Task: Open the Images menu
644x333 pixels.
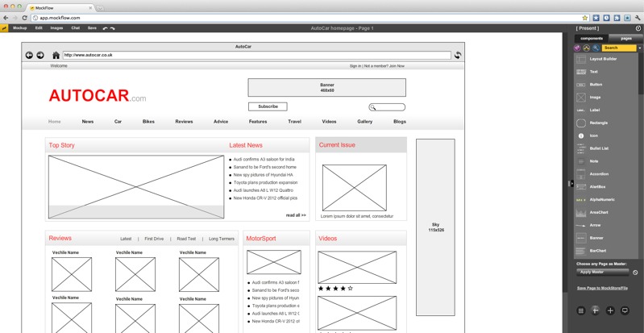Action: pyautogui.click(x=56, y=28)
